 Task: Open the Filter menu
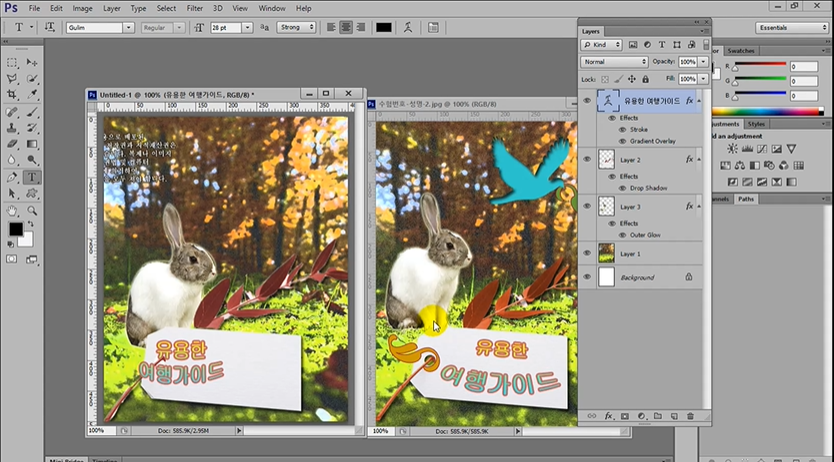coord(195,9)
